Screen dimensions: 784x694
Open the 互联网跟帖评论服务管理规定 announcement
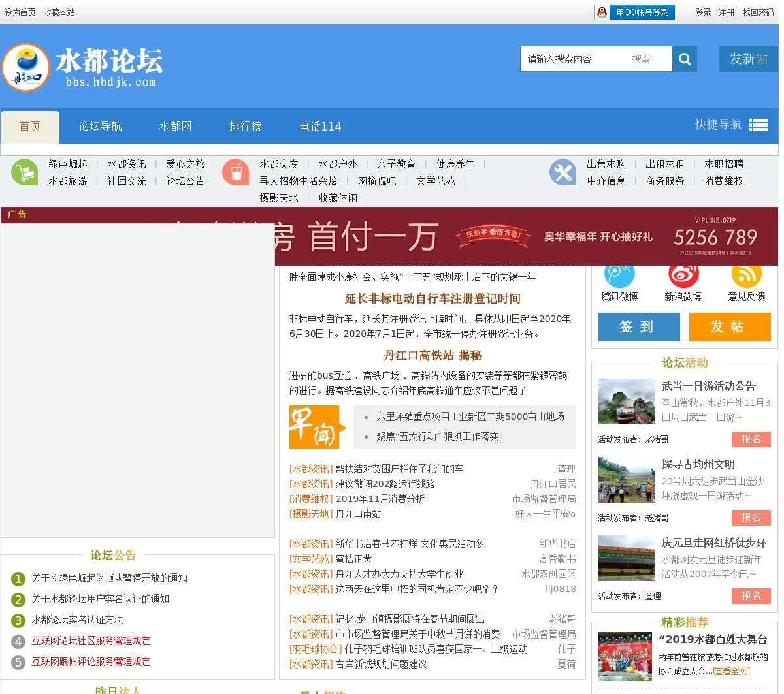pyautogui.click(x=91, y=661)
